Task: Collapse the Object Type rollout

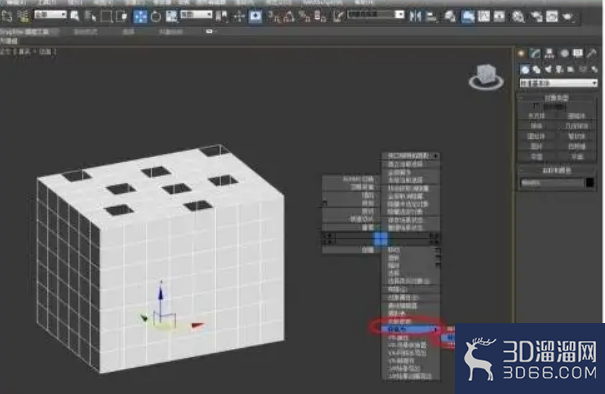Action: pos(557,98)
